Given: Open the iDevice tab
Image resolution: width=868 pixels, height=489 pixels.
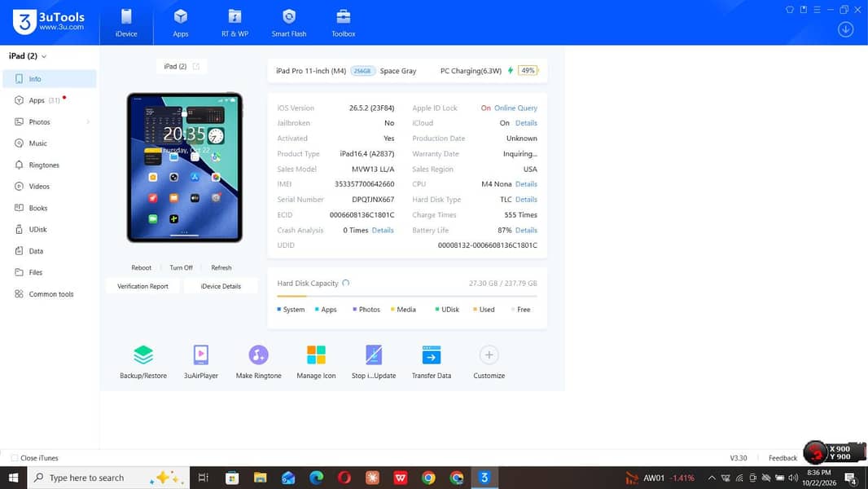Looking at the screenshot, I should [x=126, y=23].
